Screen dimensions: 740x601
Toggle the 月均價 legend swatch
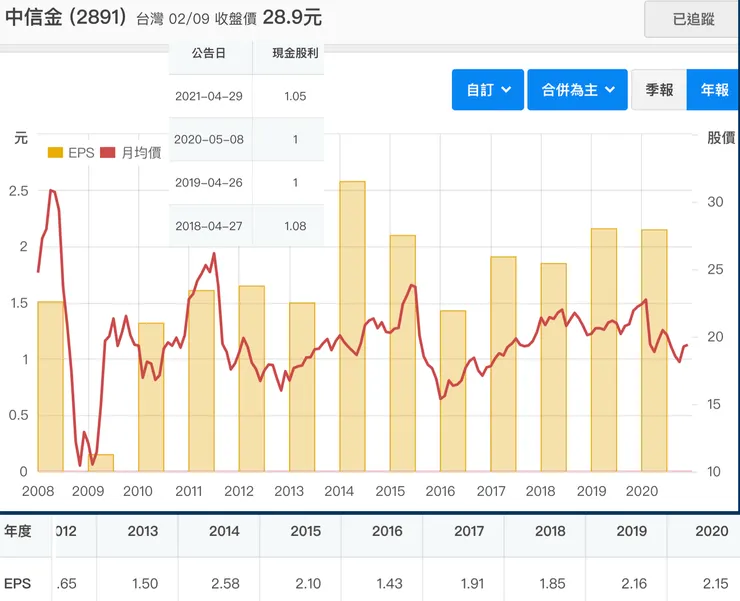coord(108,152)
